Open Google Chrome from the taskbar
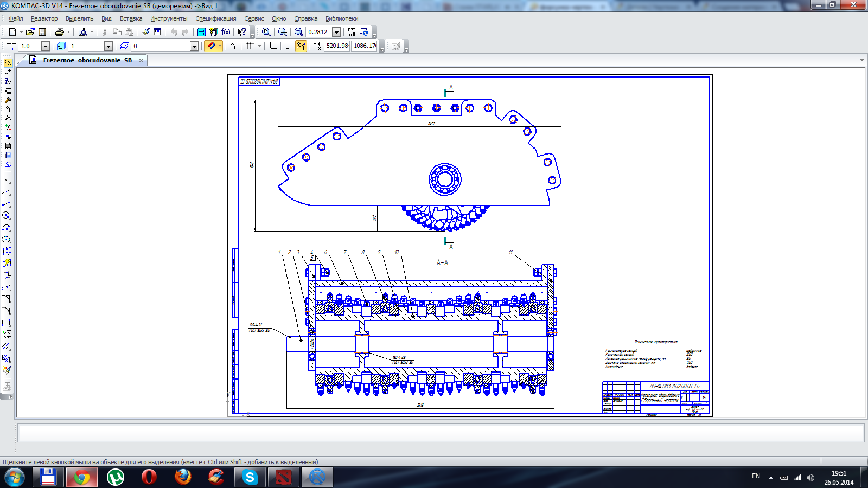The image size is (868, 488). click(x=82, y=477)
